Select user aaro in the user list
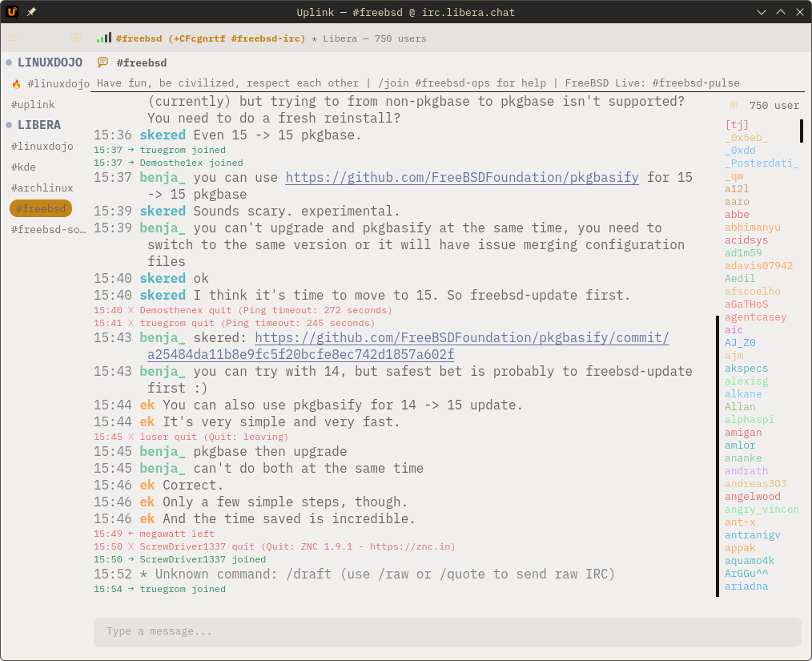812x661 pixels. [x=737, y=202]
